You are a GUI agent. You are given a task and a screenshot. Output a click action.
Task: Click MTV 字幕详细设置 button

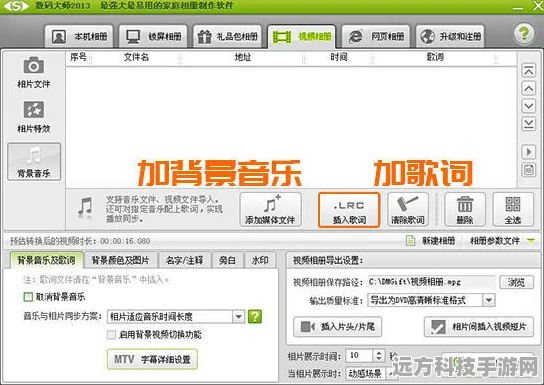(152, 359)
